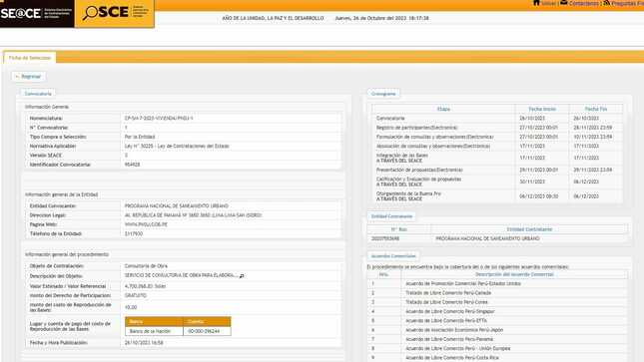Viewport: 644px width, 362px height.
Task: Click Presentación de propuestas (Electrónica) row
Action: click(497, 170)
